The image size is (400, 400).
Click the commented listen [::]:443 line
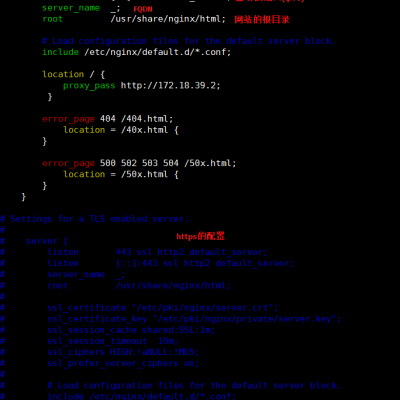coord(170,263)
